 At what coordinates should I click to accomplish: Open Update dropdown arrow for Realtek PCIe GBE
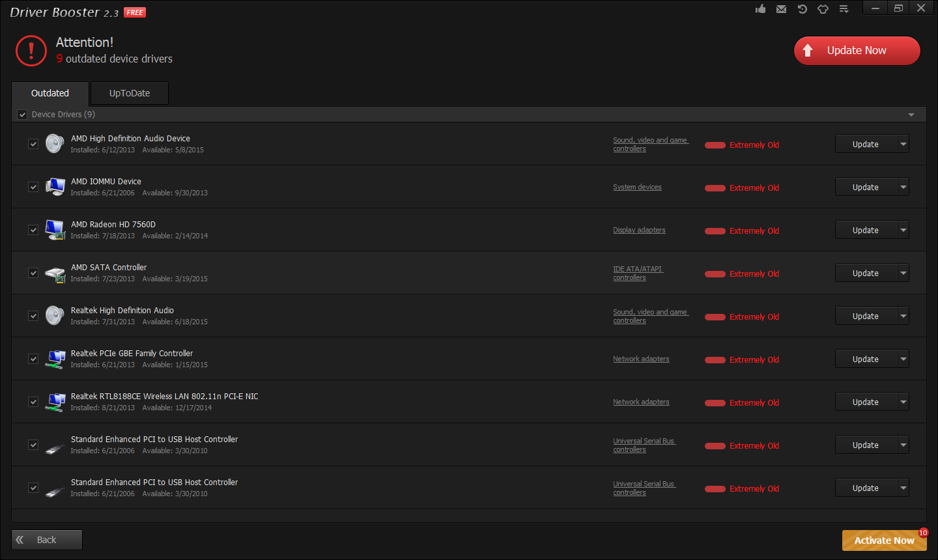point(903,359)
